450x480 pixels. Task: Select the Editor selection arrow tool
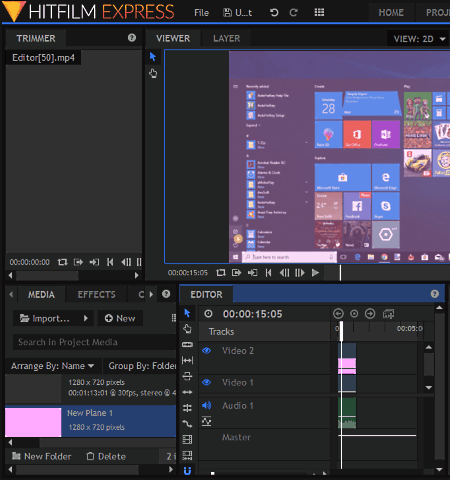click(187, 313)
